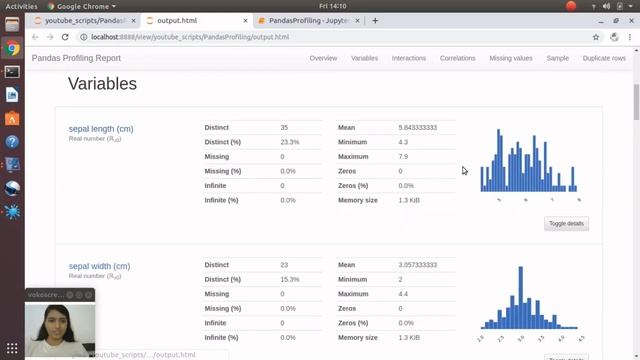Image resolution: width=640 pixels, height=360 pixels.
Task: Select sepal length Distinct value 35
Action: pyautogui.click(x=284, y=128)
